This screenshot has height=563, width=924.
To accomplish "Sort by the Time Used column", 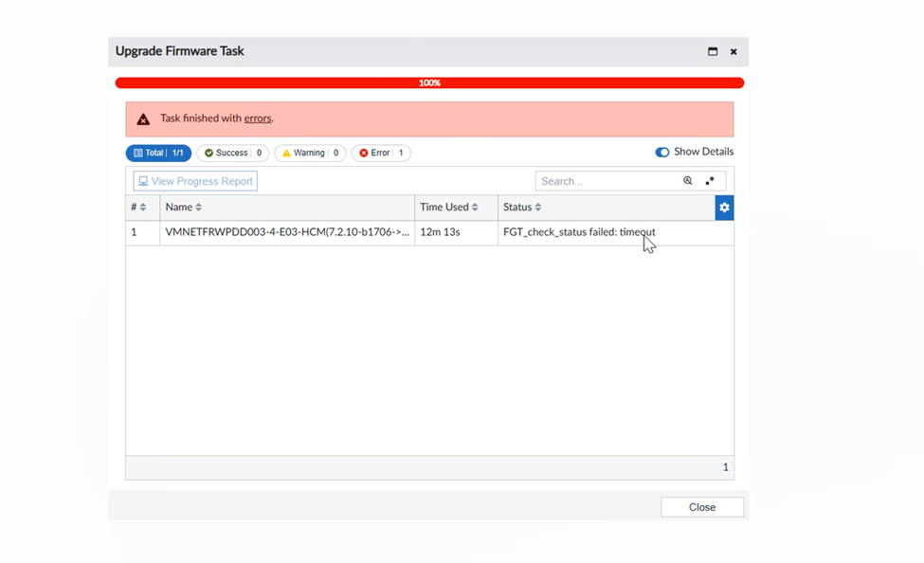I will coord(449,207).
